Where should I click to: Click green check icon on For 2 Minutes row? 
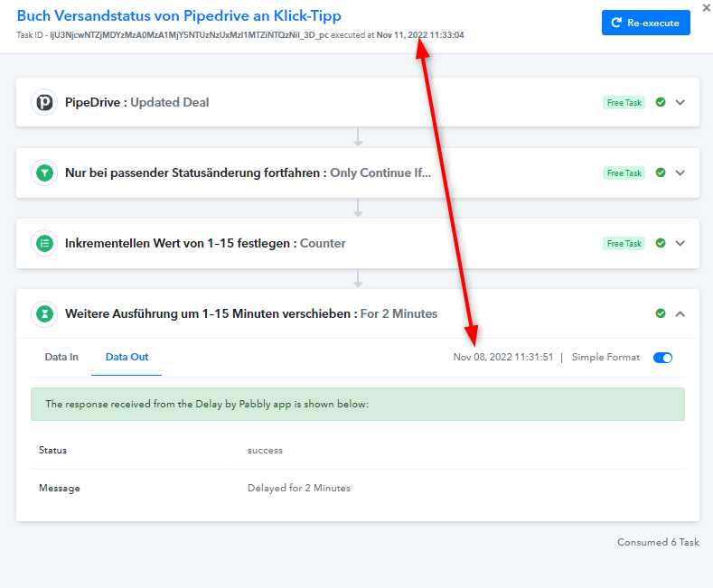661,313
